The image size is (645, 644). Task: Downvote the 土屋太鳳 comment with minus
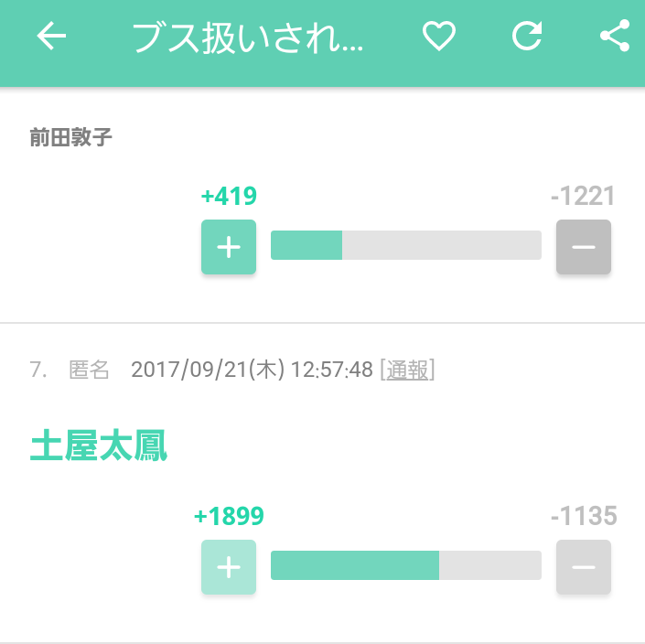point(584,567)
